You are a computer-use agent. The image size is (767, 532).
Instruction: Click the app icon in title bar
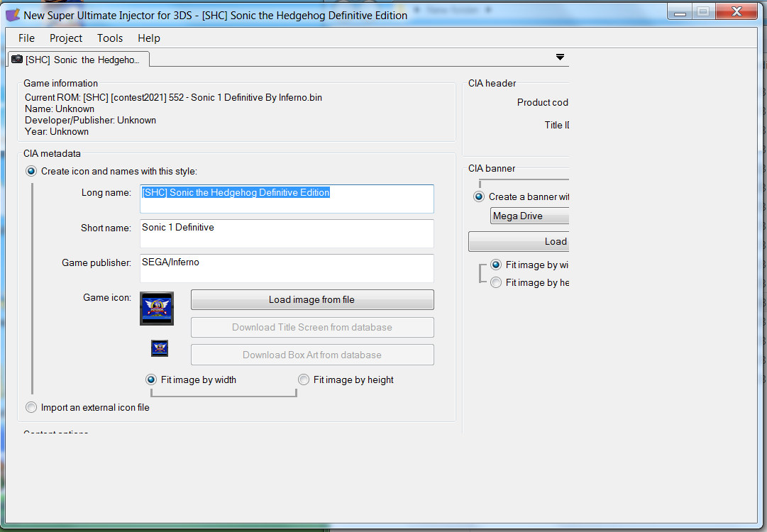coord(13,15)
